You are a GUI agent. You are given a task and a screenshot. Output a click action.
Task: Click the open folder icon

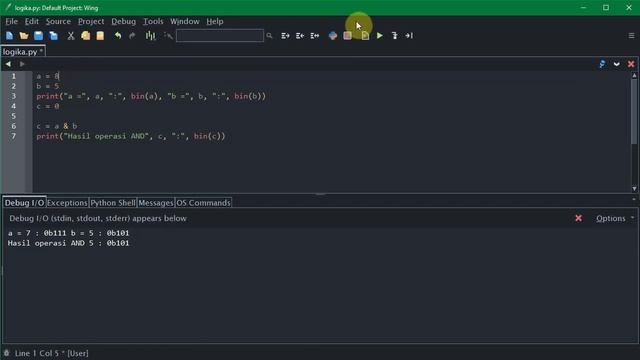point(24,36)
